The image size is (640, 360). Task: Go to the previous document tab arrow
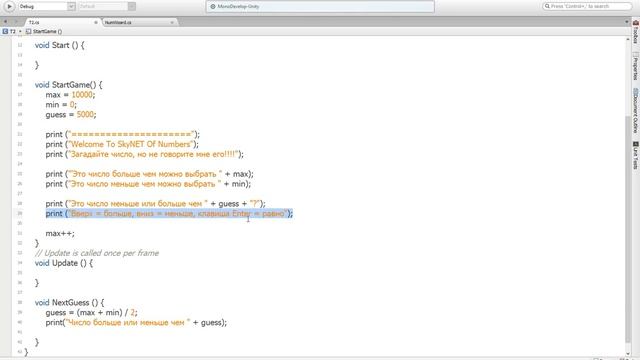pyautogui.click(x=5, y=22)
